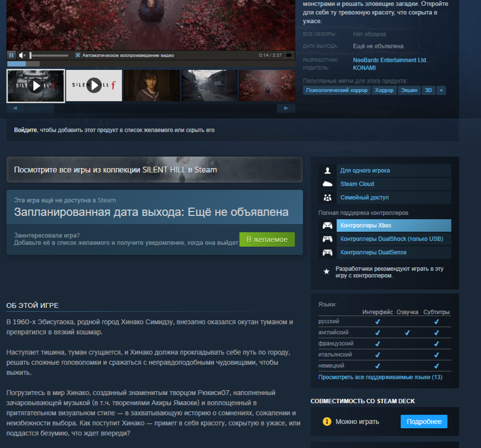Click the thumbnail strip scrollbar handle
Screen dimensions: 481x448
(x=39, y=108)
